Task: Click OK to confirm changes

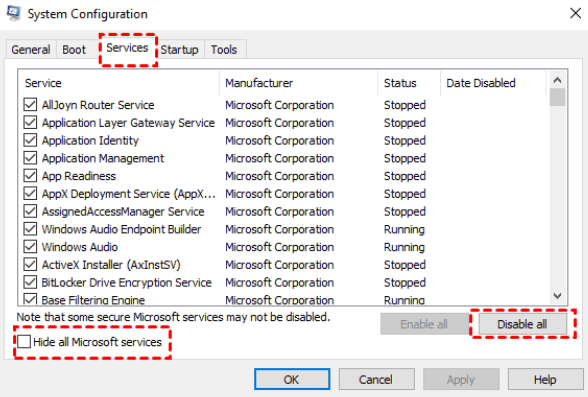Action: (292, 379)
